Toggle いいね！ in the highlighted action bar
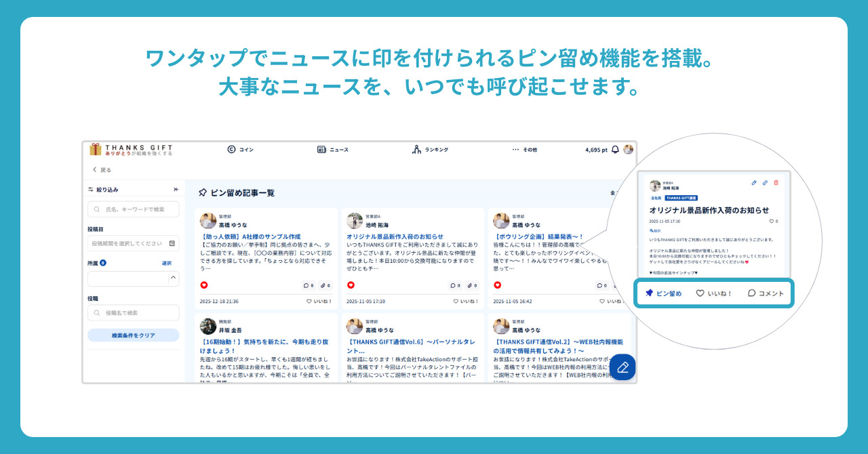Image resolution: width=868 pixels, height=454 pixels. coord(714,293)
